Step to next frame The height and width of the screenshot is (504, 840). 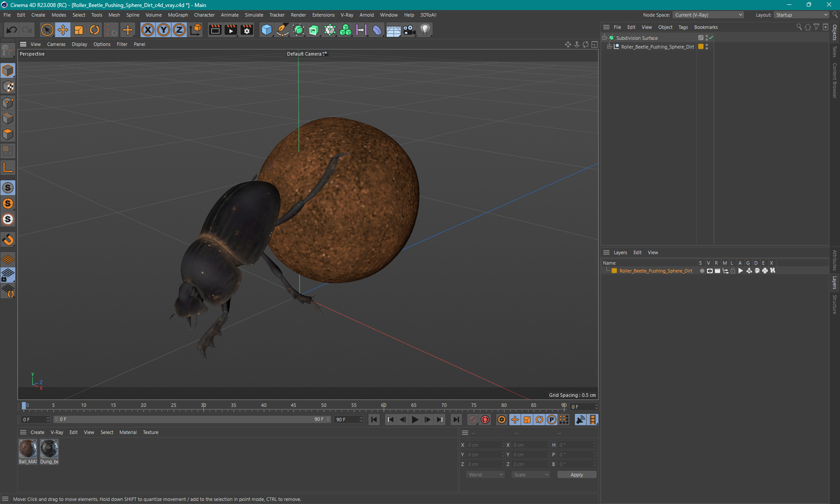coord(427,420)
